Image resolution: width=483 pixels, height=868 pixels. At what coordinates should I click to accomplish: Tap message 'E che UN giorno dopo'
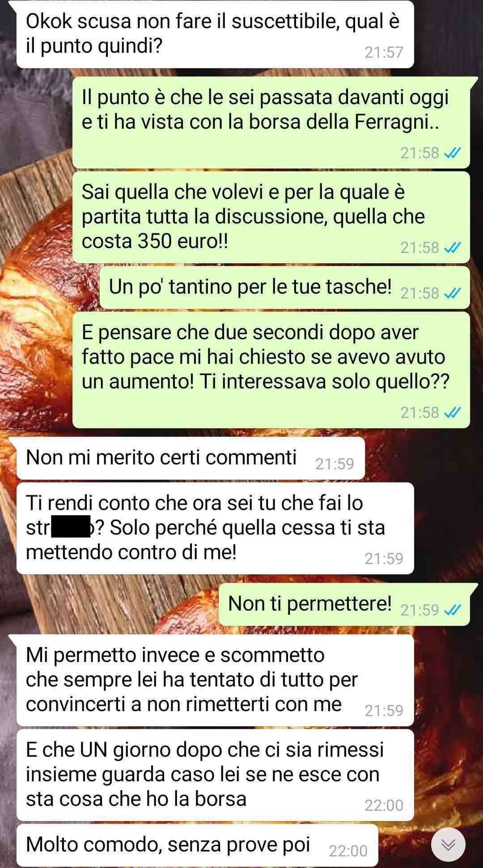point(215,775)
